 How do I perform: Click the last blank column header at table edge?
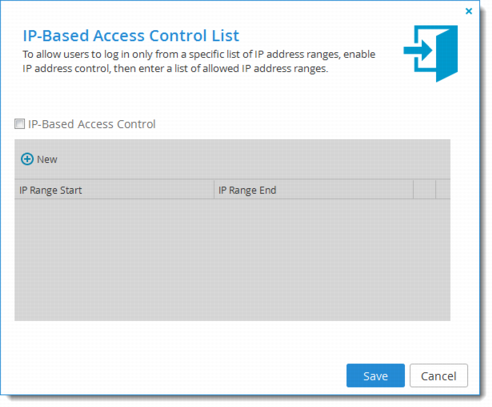tap(443, 190)
